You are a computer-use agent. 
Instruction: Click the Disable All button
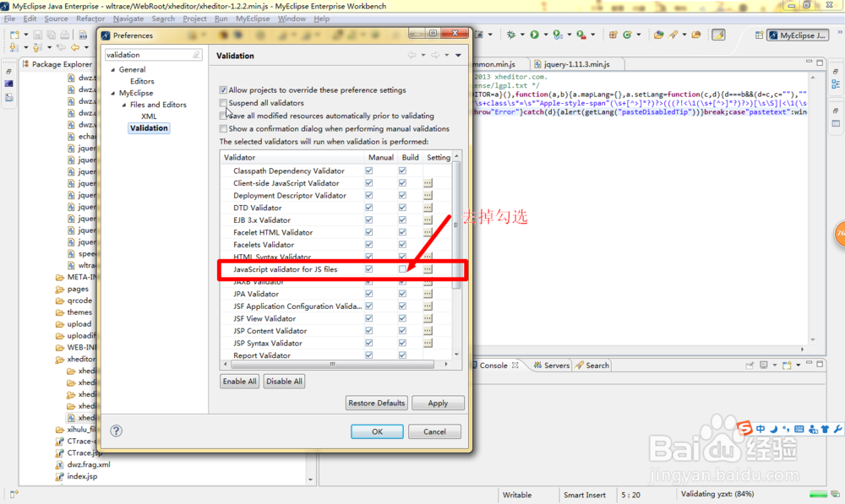coord(284,382)
